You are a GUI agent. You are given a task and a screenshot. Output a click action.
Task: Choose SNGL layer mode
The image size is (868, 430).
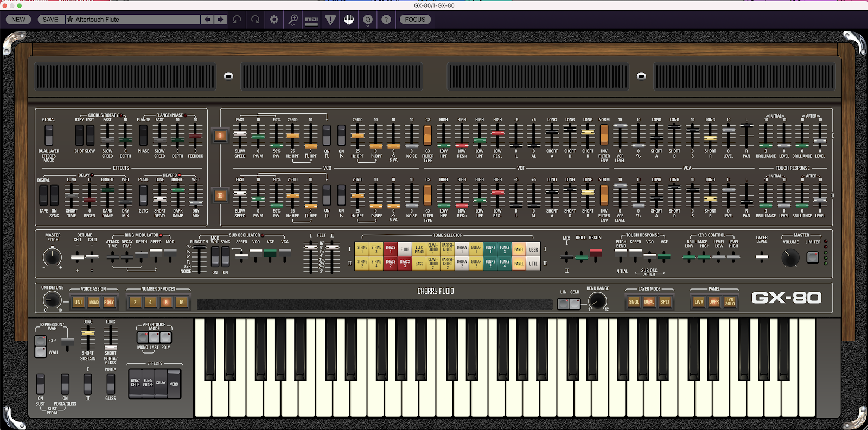(x=634, y=302)
